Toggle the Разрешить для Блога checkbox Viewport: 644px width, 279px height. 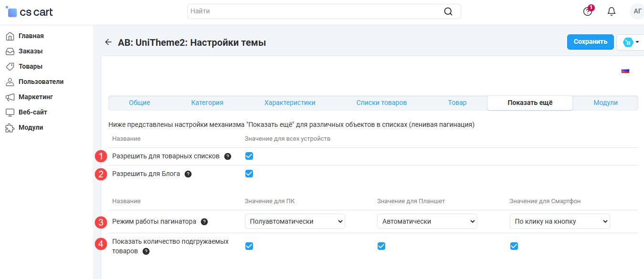(x=249, y=174)
